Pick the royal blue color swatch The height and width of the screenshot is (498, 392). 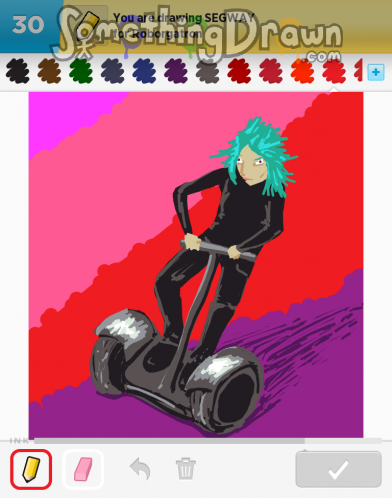coord(144,71)
